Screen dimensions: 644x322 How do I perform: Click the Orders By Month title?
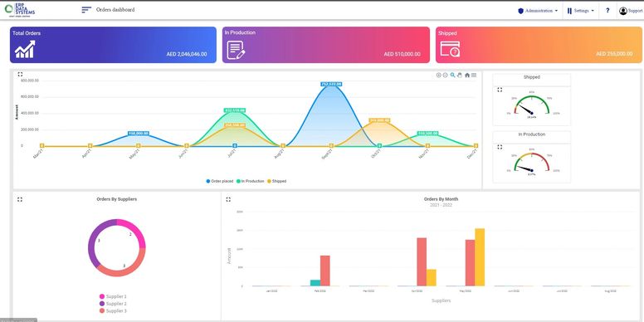(x=442, y=199)
